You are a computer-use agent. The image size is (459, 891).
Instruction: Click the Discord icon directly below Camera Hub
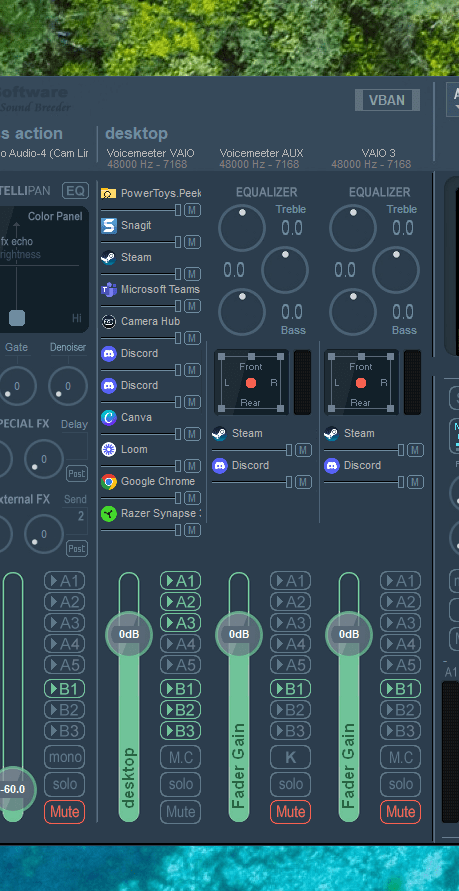click(x=109, y=353)
